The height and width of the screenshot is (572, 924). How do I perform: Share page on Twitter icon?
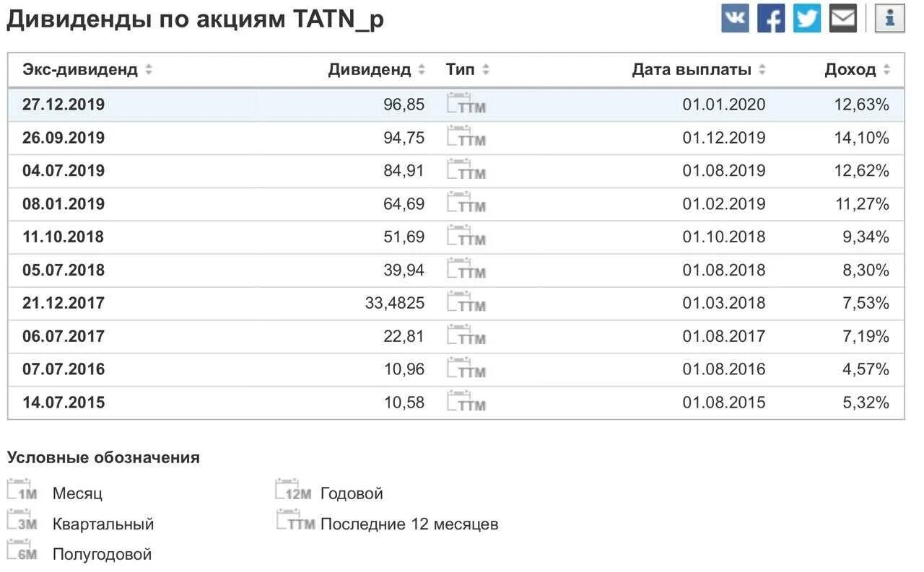point(807,18)
